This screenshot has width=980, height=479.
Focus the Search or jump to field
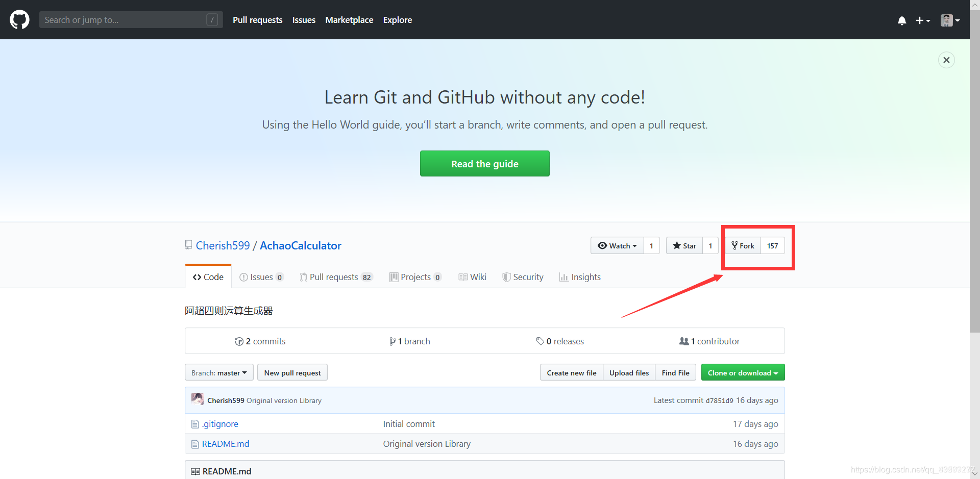coord(131,20)
